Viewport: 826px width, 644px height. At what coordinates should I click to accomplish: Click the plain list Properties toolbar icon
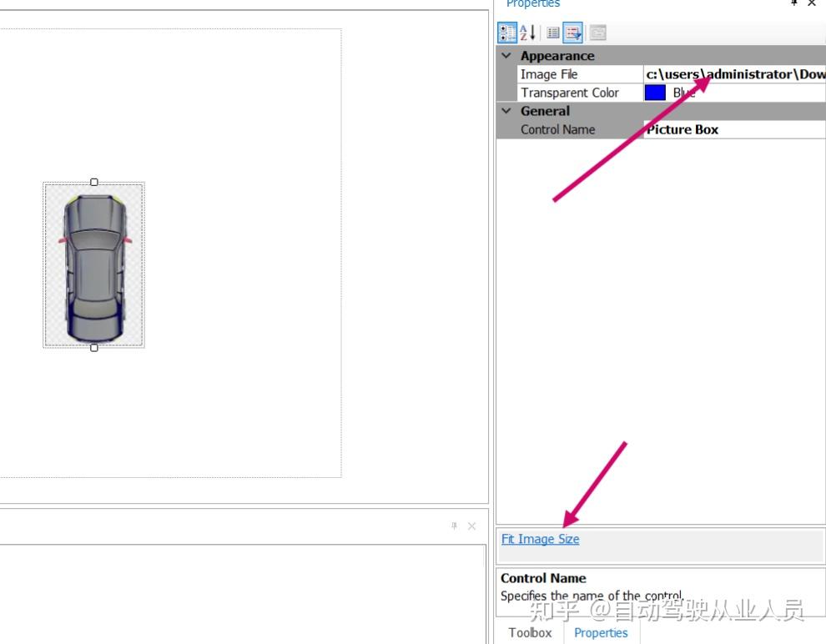(x=552, y=33)
